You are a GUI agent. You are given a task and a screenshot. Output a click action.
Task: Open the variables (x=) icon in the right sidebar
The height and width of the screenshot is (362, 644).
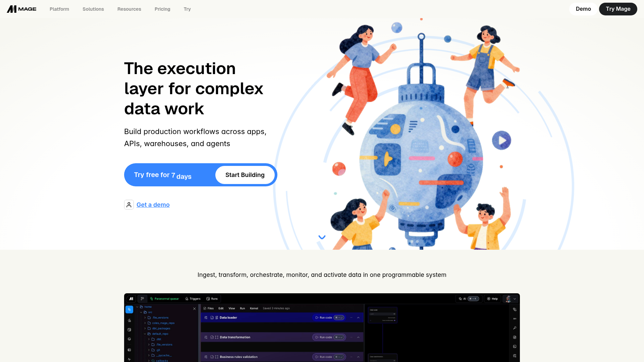[x=515, y=319]
